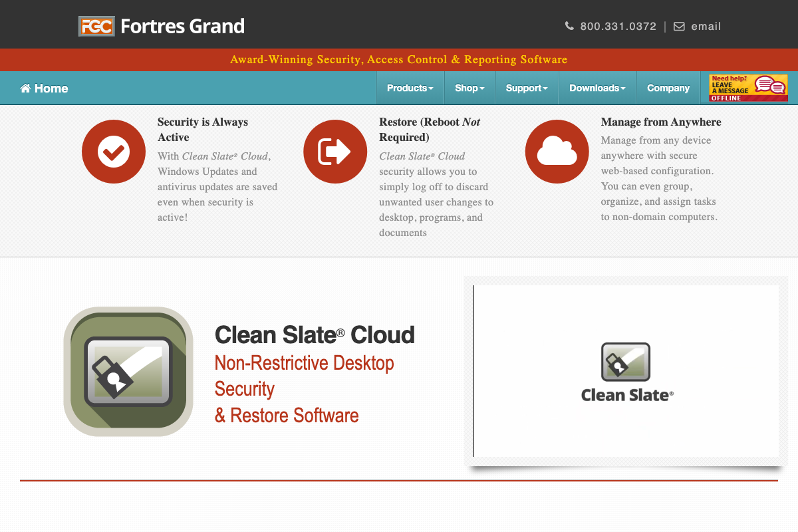The image size is (798, 532).
Task: Open the email contact link
Action: click(x=706, y=27)
